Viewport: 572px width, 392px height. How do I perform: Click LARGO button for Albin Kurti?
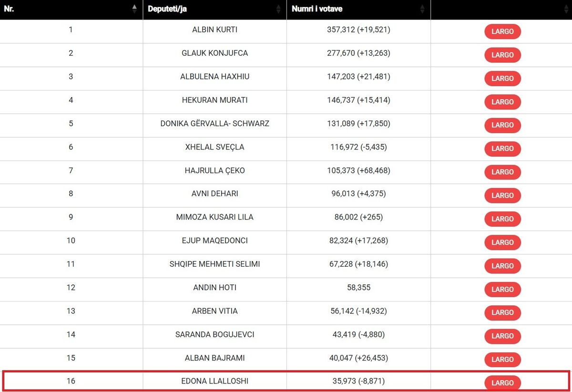(x=502, y=31)
